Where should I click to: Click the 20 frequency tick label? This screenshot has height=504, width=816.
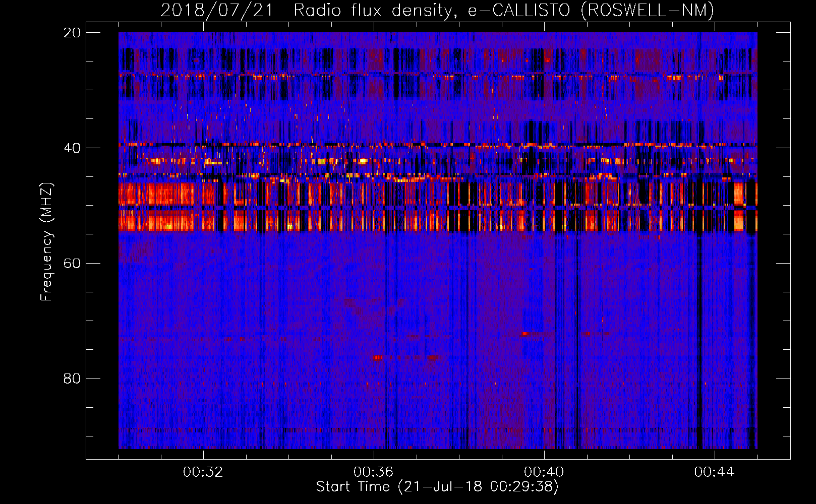pos(72,33)
